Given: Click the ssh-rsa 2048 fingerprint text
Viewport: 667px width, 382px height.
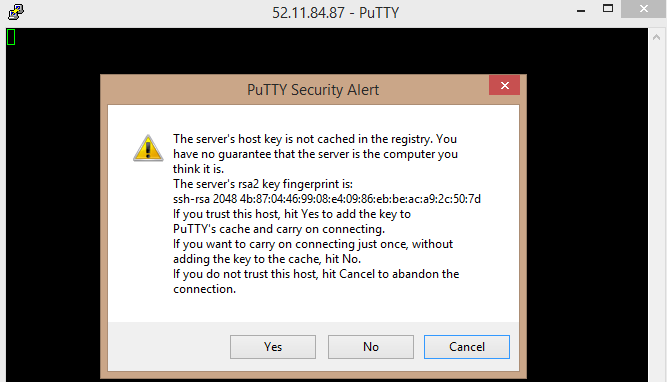Looking at the screenshot, I should tap(327, 199).
